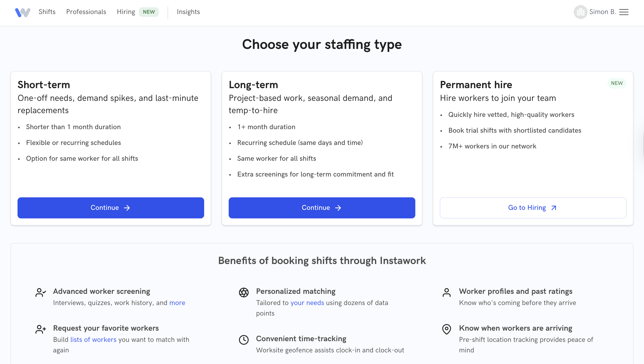Click the Request favorite workers icon
644x364 pixels.
point(41,329)
